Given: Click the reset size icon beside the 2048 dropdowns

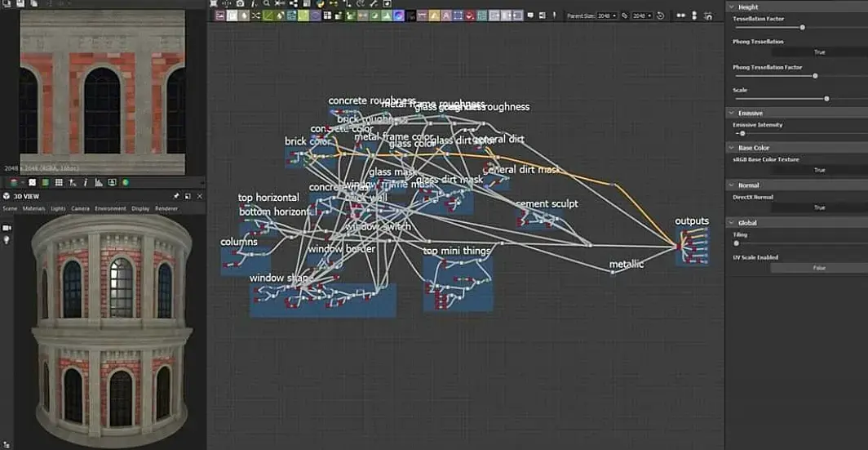Looking at the screenshot, I should click(x=661, y=16).
